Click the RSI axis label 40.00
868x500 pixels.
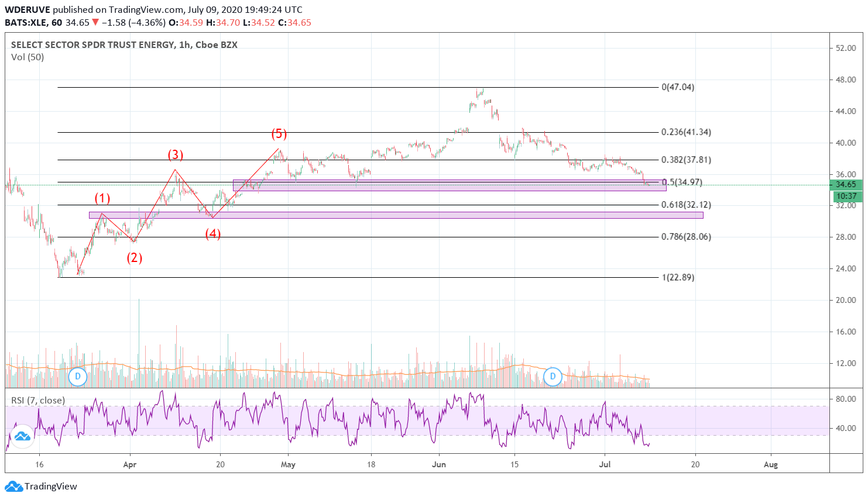846,429
